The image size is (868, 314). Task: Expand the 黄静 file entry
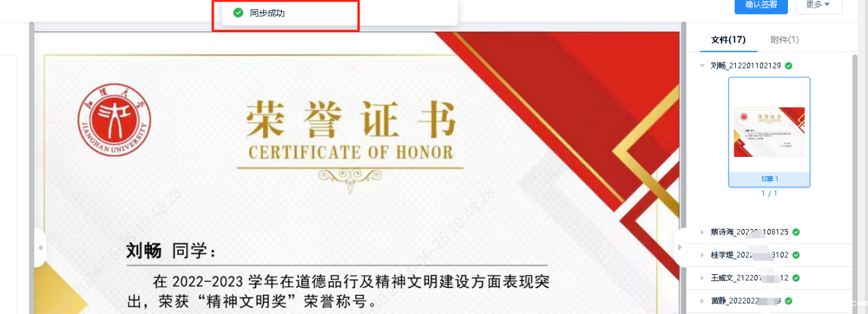tap(702, 301)
